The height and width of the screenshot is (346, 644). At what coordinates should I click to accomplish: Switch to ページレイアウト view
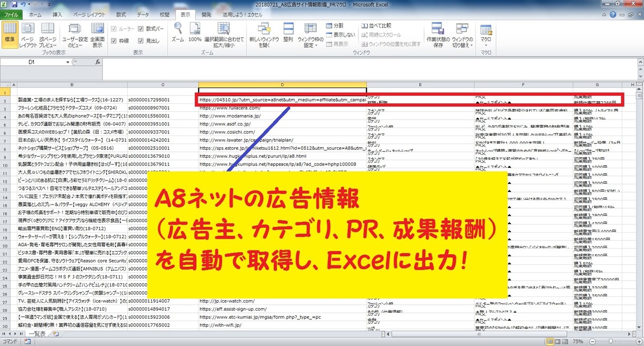tap(29, 35)
